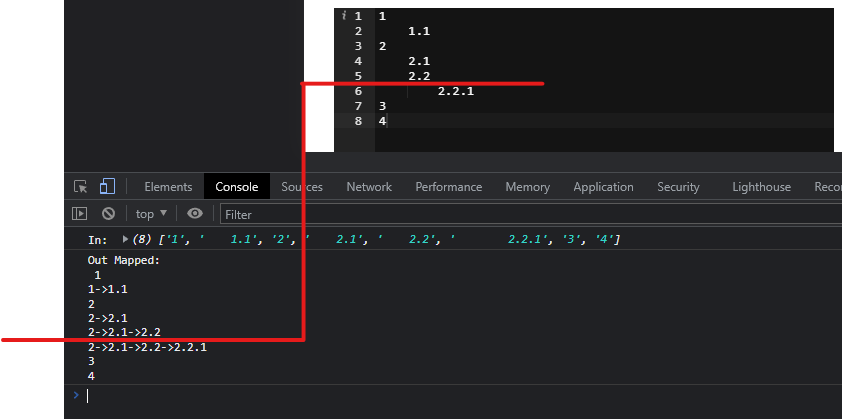This screenshot has height=419, width=842.
Task: Show the console sidebar icon
Action: point(79,214)
